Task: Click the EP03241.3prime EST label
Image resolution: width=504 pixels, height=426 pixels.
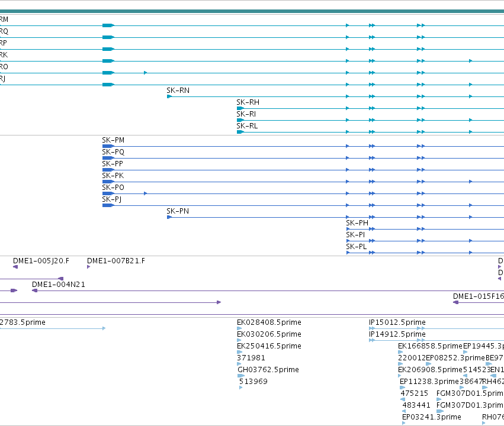Action: (x=432, y=417)
